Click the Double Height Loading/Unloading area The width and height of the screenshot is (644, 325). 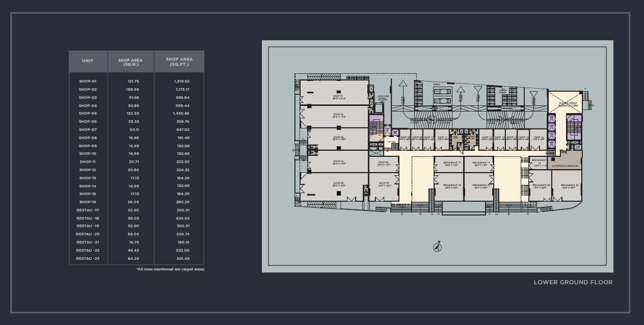click(x=383, y=99)
